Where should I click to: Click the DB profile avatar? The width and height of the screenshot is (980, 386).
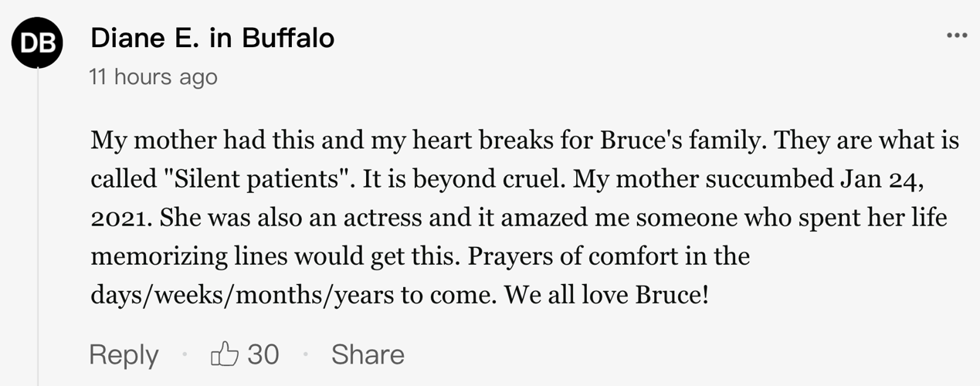tap(38, 43)
